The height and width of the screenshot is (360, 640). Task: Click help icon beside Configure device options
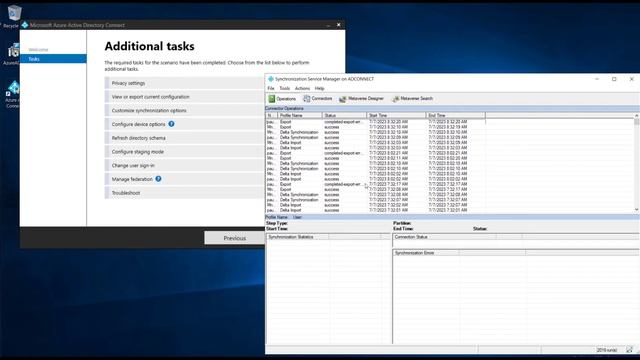point(171,124)
